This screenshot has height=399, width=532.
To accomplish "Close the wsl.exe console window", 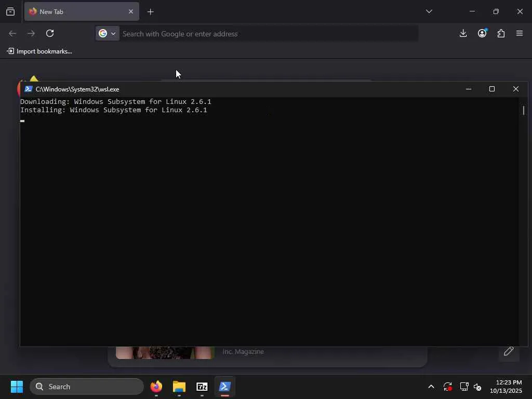I will click(x=516, y=89).
